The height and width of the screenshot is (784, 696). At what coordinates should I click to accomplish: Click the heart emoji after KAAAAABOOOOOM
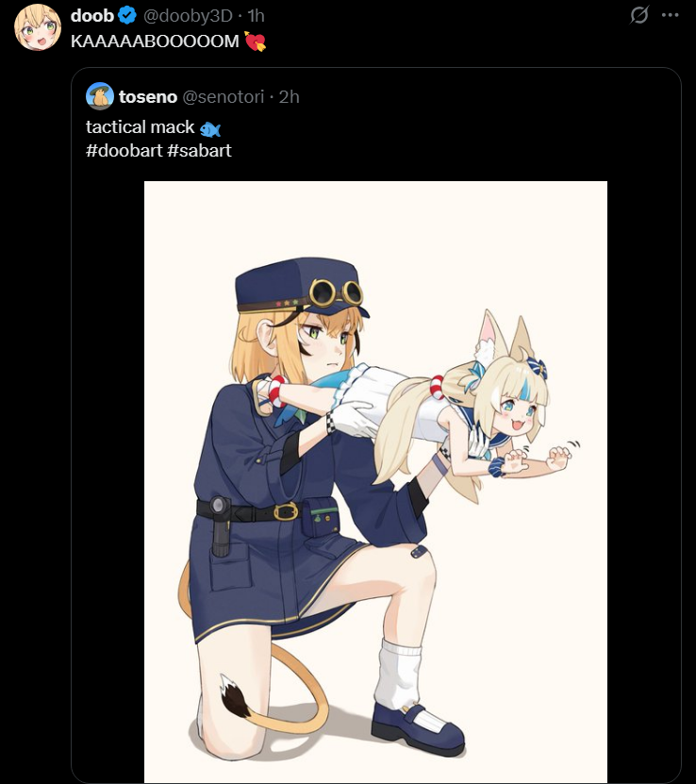click(255, 42)
